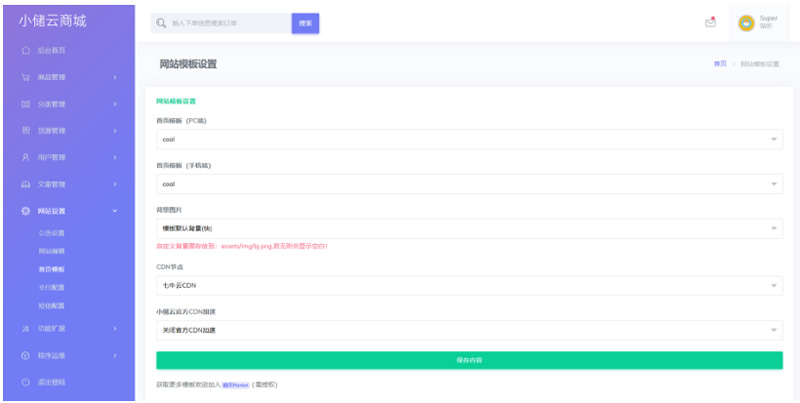This screenshot has width=800, height=403.
Task: Click the shopping cart icon for 商品管理
Action: 26,77
